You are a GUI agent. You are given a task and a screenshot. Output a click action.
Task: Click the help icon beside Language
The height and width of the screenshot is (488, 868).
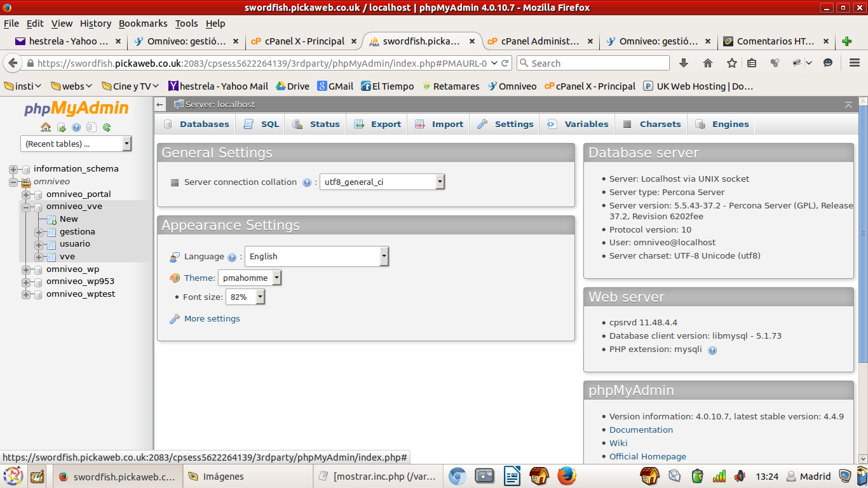(232, 257)
